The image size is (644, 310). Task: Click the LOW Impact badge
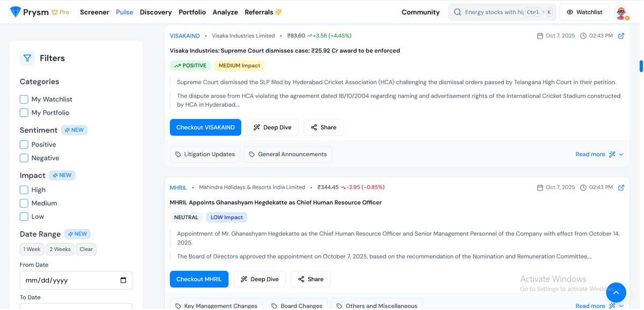tap(226, 217)
